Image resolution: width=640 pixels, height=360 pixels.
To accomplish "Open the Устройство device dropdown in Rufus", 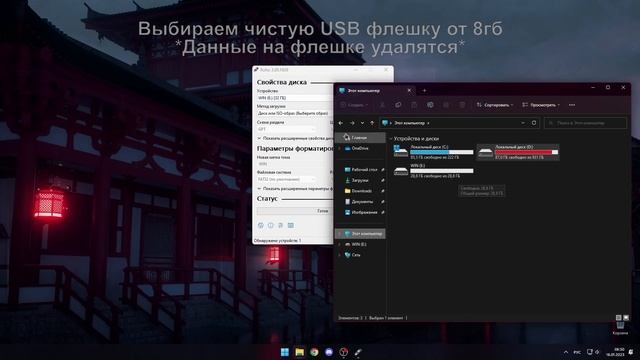I will click(x=295, y=98).
